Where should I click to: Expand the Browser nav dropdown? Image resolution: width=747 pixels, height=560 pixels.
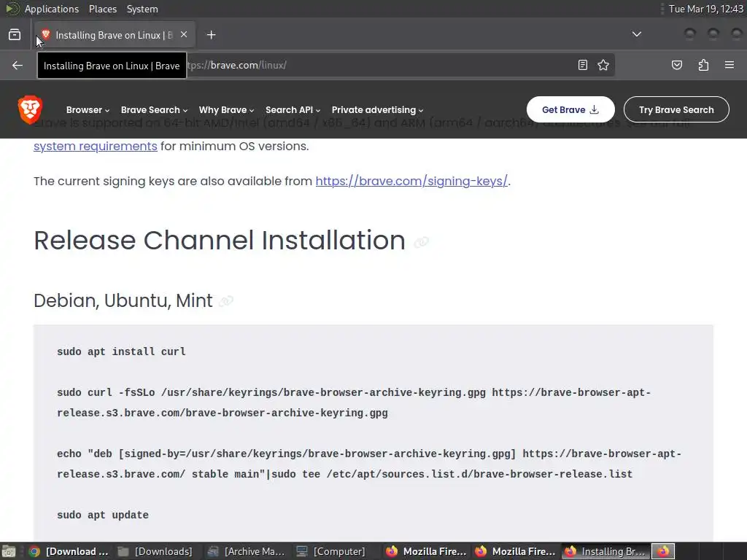tap(88, 110)
